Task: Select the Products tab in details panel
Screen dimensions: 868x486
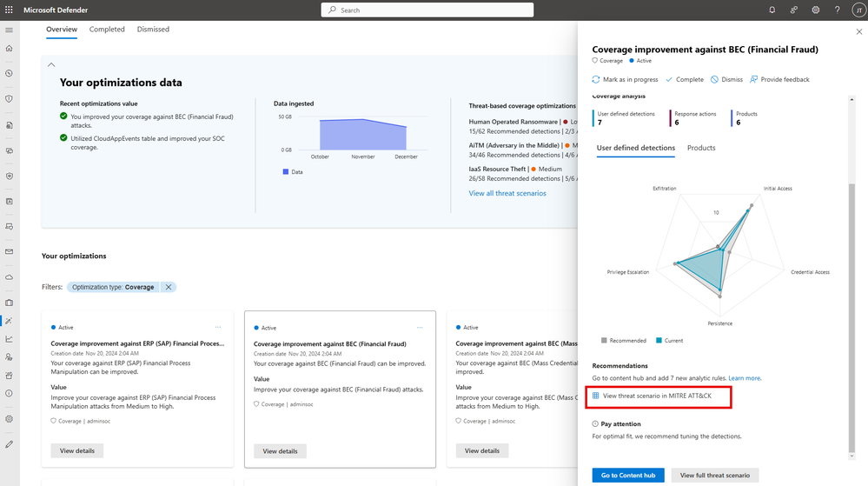Action: click(x=701, y=148)
